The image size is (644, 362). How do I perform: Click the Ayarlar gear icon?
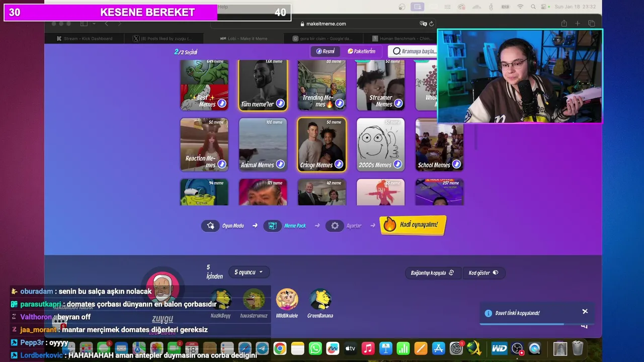point(335,226)
